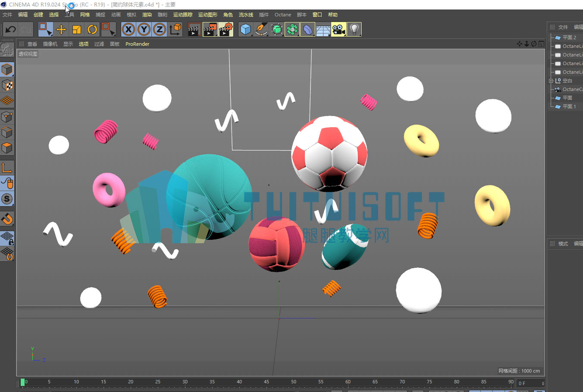The width and height of the screenshot is (583, 392).
Task: Open Subdivision Surface generator green cube
Action: (x=276, y=29)
